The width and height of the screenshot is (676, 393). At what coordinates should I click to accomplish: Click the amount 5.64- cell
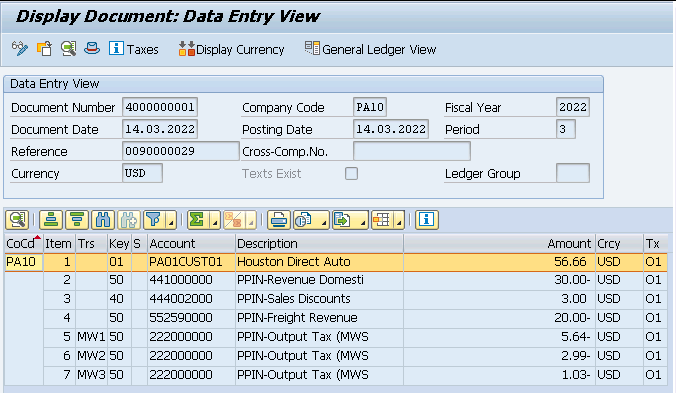pos(499,337)
